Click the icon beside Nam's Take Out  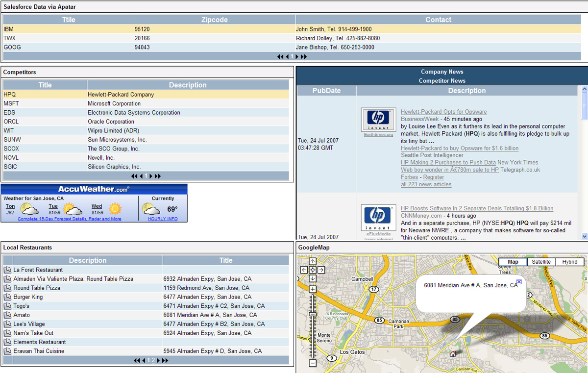coord(7,333)
